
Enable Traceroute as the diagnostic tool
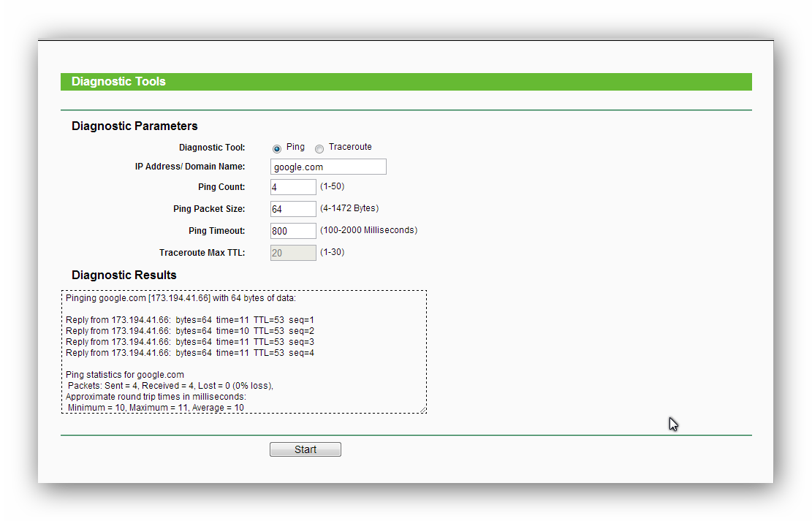click(319, 148)
